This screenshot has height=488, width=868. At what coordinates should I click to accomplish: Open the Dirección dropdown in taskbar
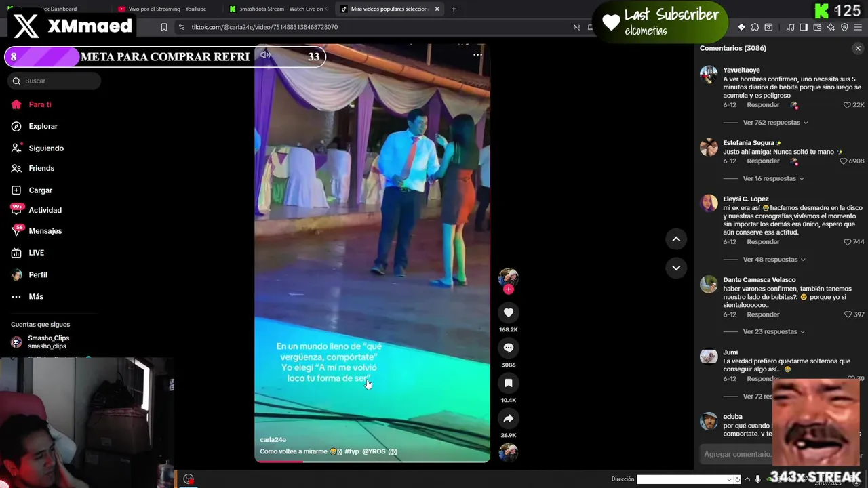(x=730, y=479)
